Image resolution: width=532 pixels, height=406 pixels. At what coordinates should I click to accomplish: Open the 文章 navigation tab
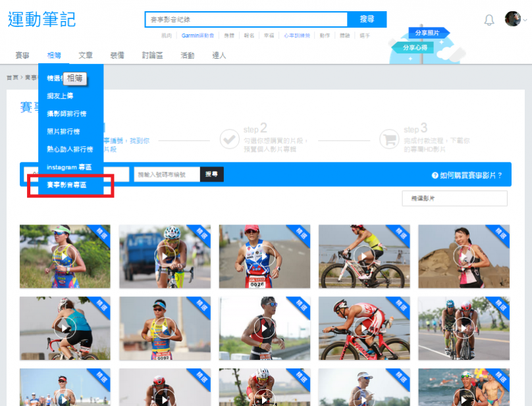(86, 55)
